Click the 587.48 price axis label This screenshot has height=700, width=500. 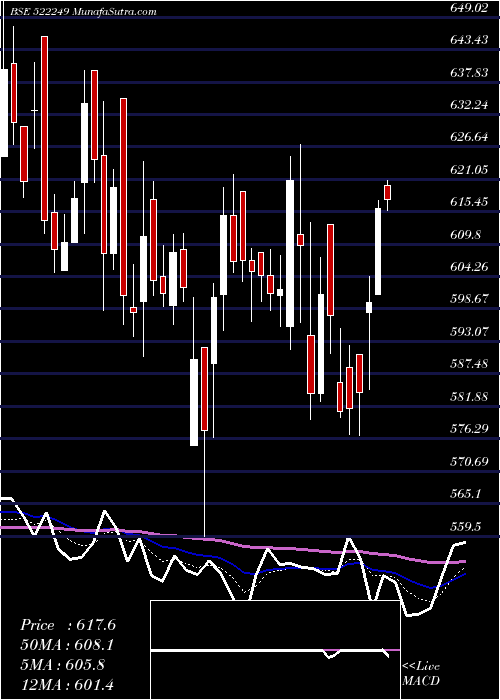(x=469, y=364)
